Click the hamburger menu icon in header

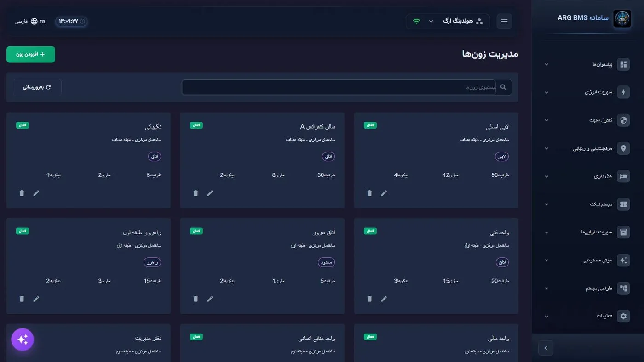[x=504, y=21]
